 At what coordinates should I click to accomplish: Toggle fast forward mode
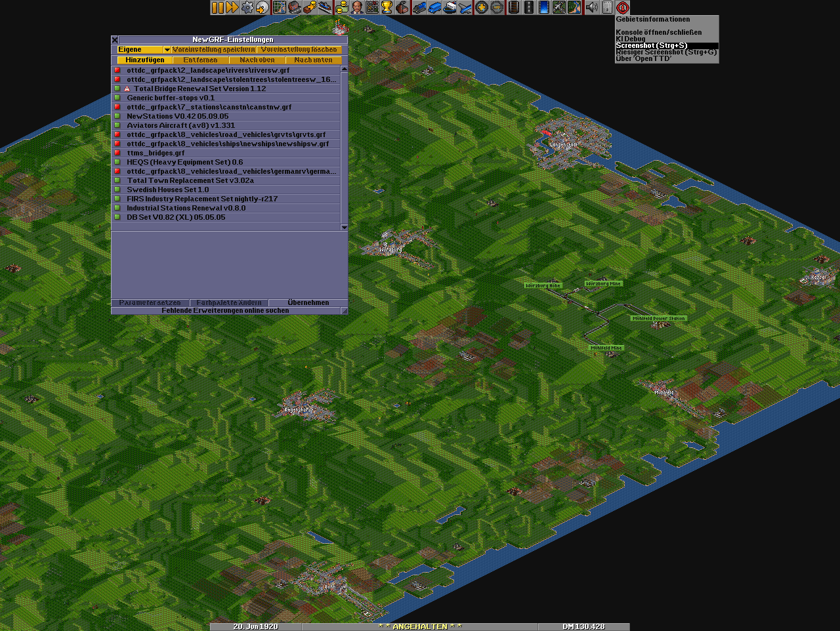232,7
